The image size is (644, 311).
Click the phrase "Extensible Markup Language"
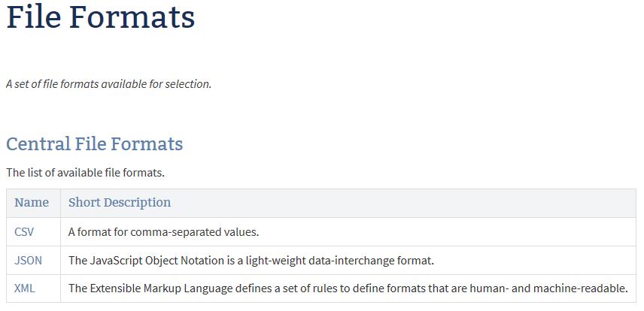pos(163,288)
